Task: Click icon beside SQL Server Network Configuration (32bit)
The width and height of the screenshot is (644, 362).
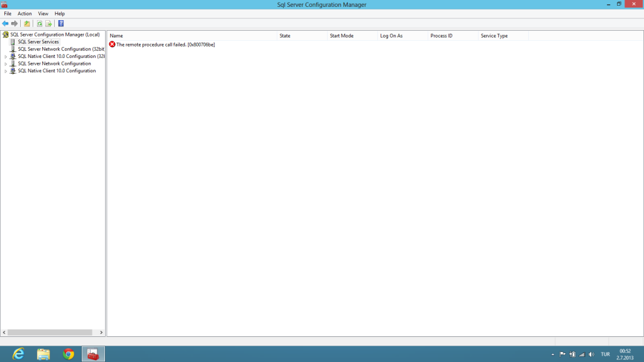Action: [x=13, y=49]
